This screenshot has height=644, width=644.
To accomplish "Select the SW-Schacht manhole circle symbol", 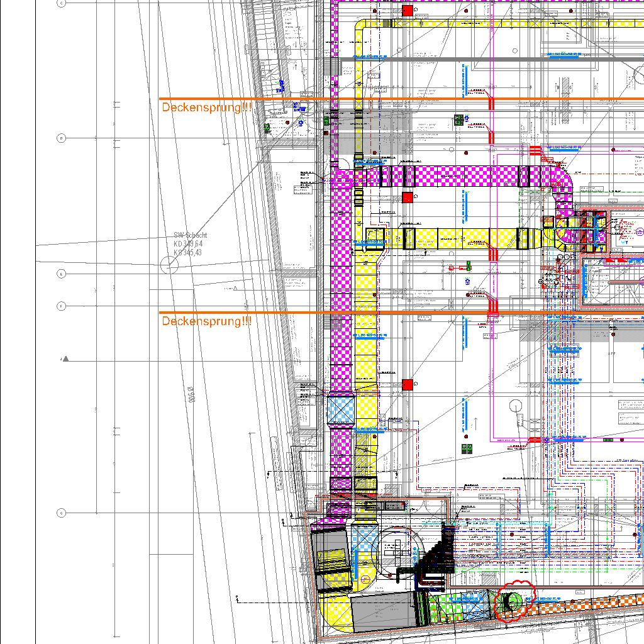I will (x=169, y=266).
